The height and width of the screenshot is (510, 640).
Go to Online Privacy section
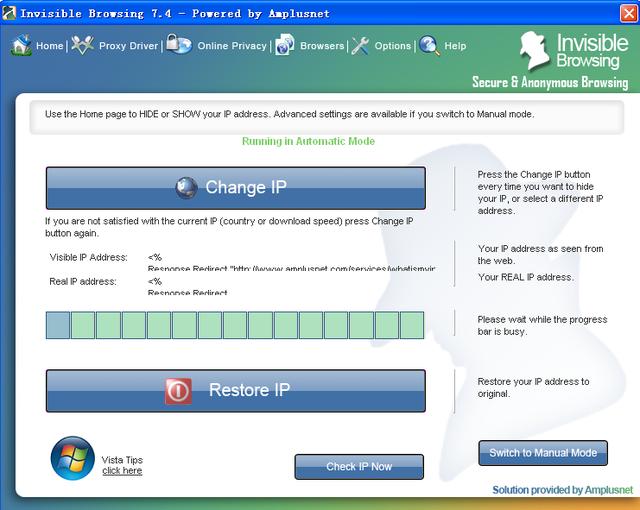point(232,46)
